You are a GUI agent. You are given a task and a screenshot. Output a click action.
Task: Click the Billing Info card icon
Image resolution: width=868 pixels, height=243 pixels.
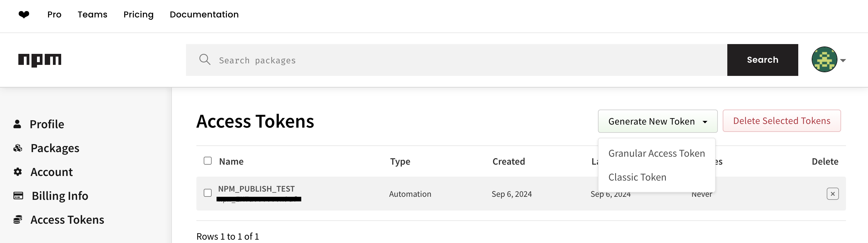click(18, 196)
